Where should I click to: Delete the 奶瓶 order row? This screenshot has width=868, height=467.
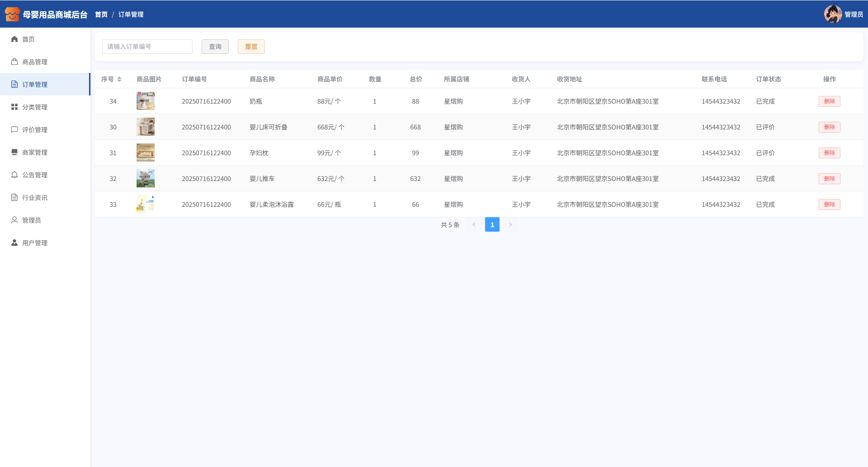click(829, 101)
